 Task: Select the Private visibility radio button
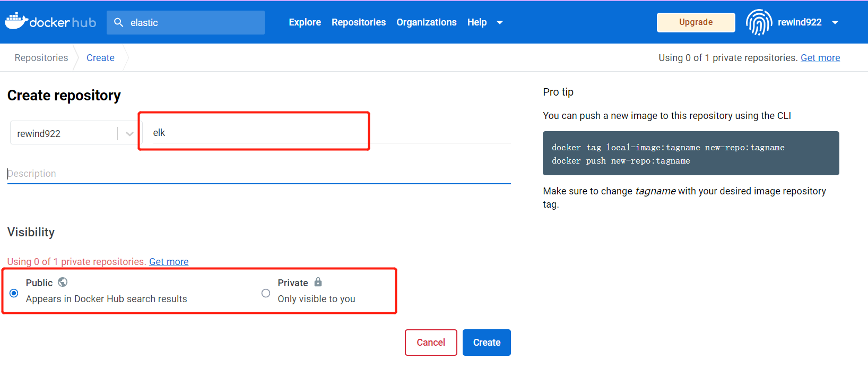[266, 293]
